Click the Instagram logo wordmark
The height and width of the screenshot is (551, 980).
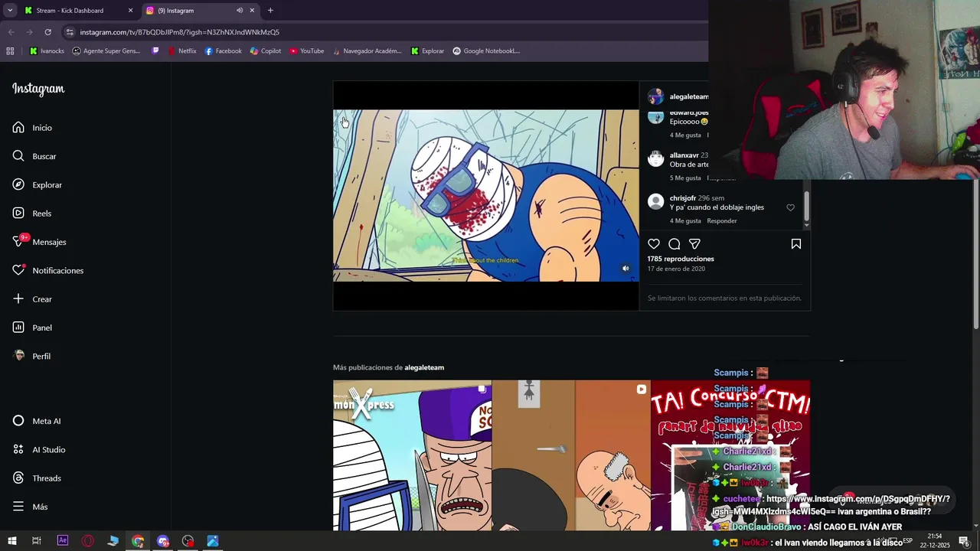pos(38,89)
